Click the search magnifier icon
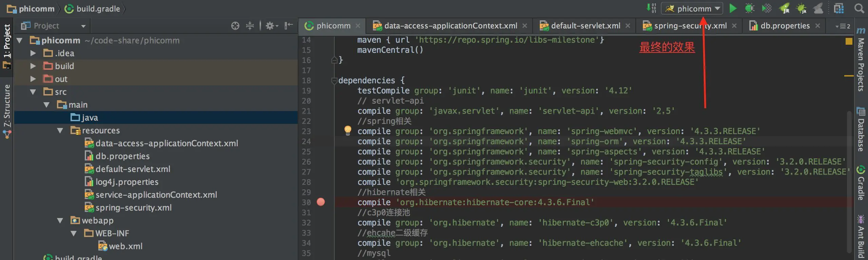 point(859,8)
